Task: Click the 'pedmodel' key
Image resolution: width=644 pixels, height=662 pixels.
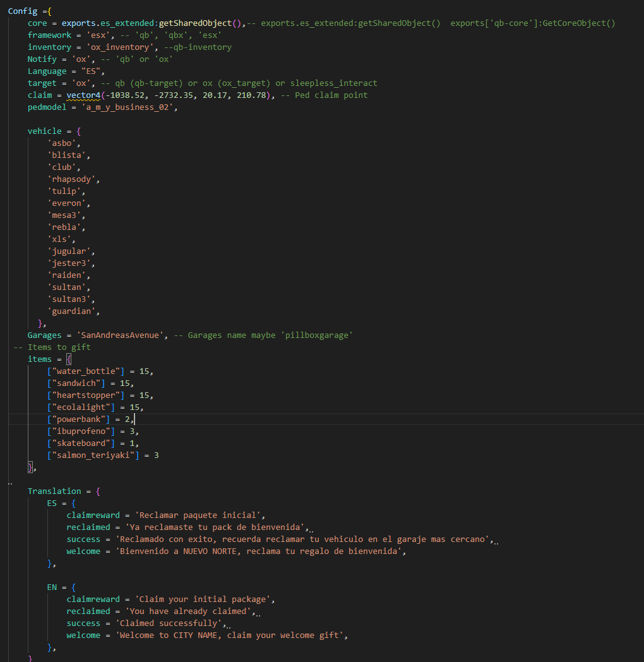Action: 47,107
